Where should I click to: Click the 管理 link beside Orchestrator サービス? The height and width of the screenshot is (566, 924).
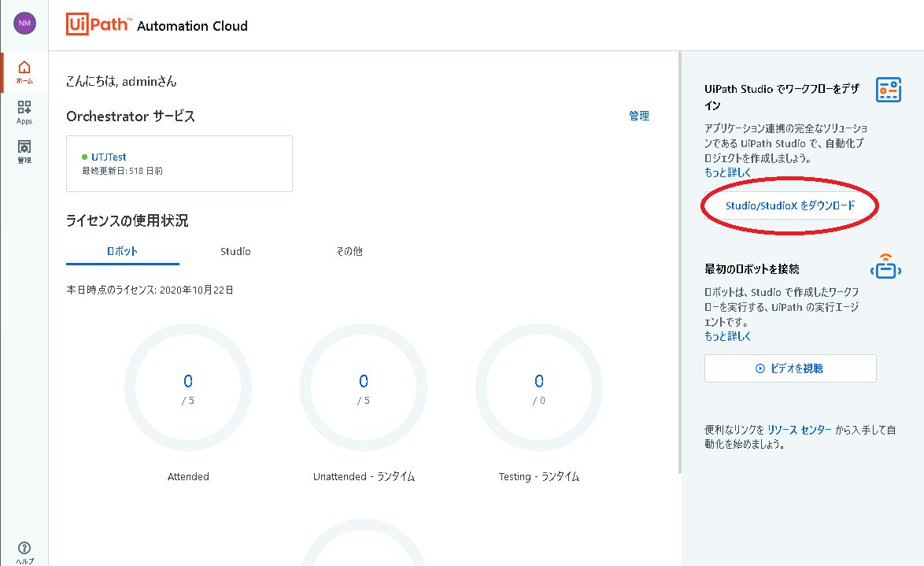[639, 117]
